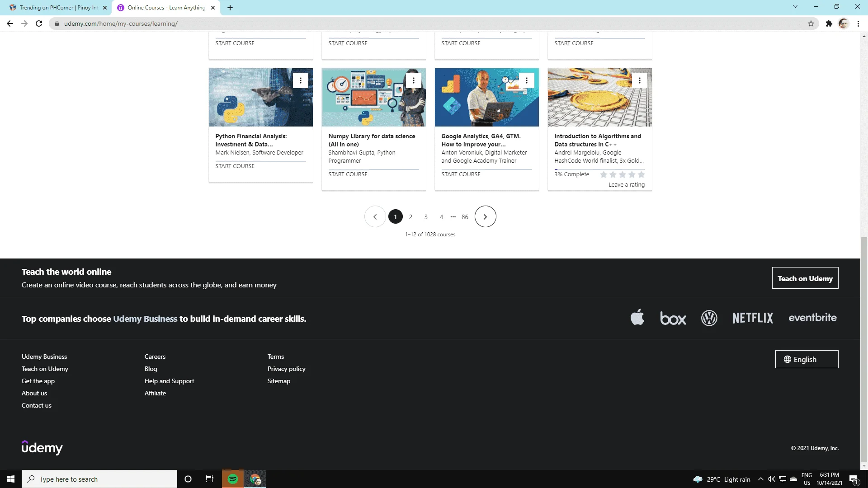
Task: Open Spotify from the taskbar
Action: pos(233,479)
